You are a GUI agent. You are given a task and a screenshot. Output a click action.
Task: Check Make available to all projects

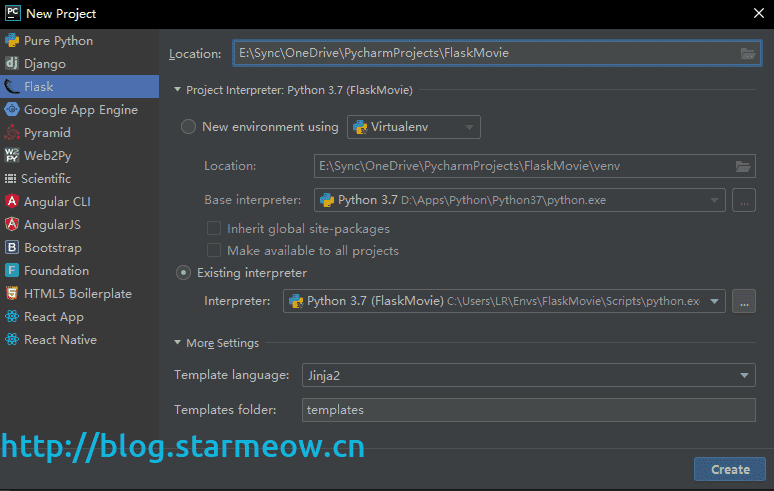tap(214, 251)
